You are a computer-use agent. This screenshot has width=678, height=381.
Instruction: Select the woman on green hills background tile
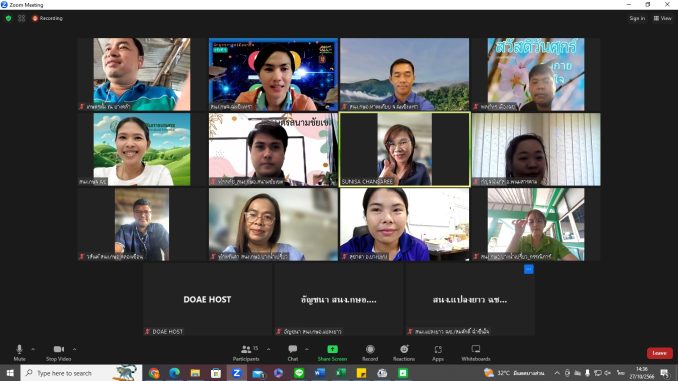[x=142, y=149]
